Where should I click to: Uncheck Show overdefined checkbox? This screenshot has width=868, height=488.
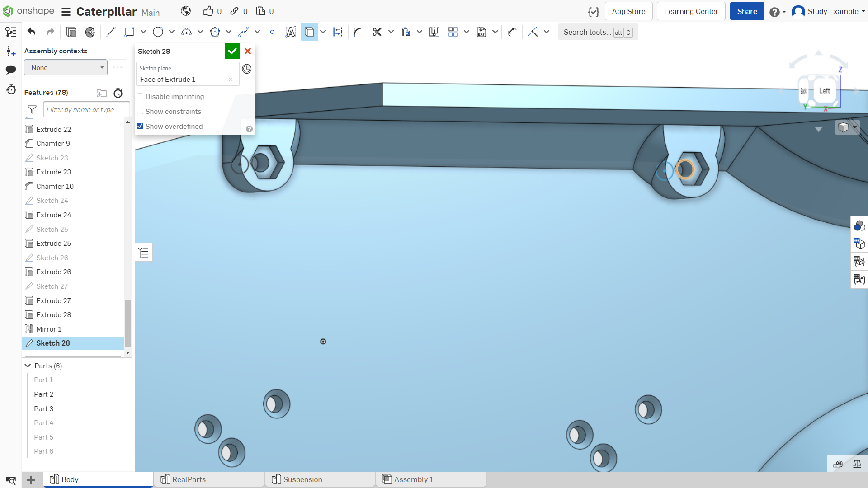tap(140, 126)
